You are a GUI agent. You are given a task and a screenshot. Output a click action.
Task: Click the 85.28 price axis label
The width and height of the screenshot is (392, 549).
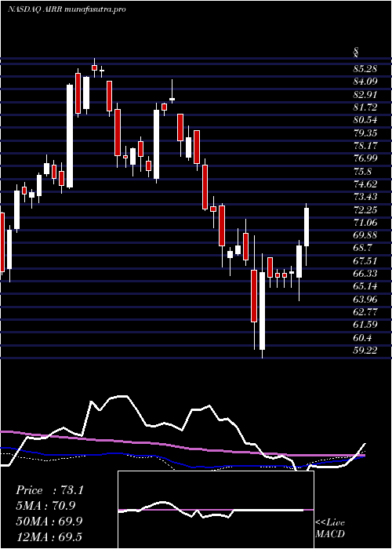365,69
